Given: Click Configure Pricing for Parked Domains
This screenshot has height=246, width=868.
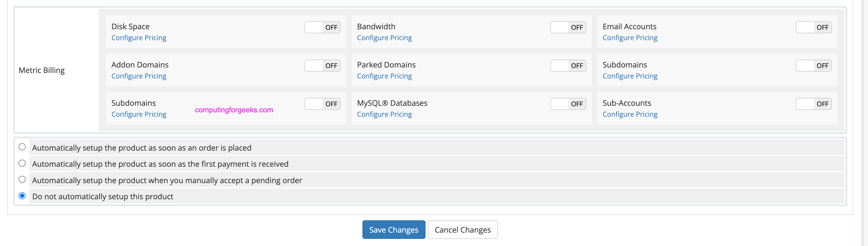Looking at the screenshot, I should [384, 76].
